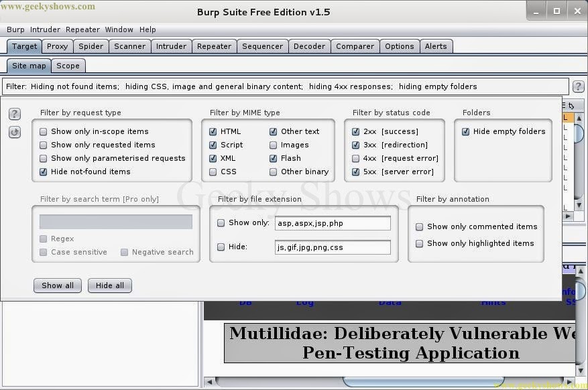Click the Hide extensions input field
The height and width of the screenshot is (390, 588).
point(333,247)
